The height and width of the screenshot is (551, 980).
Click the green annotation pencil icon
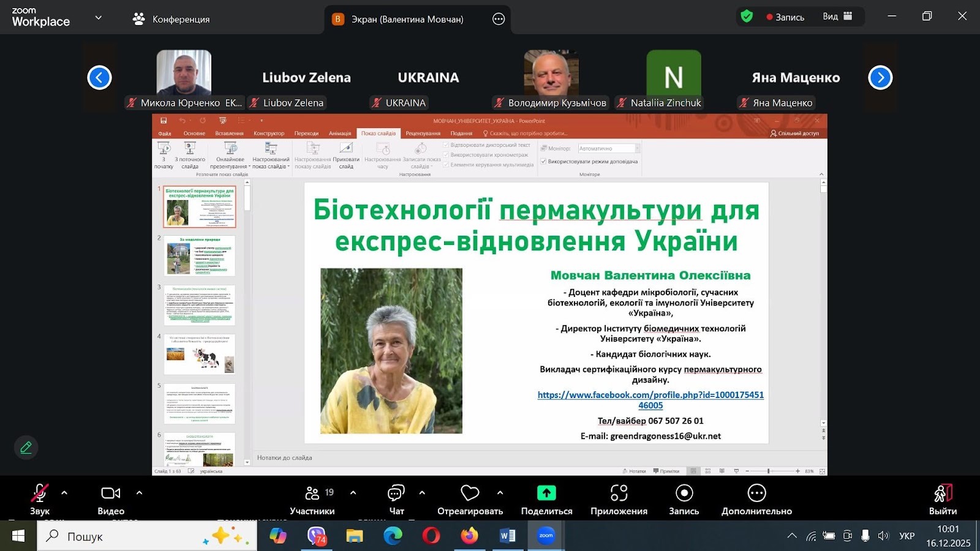26,448
